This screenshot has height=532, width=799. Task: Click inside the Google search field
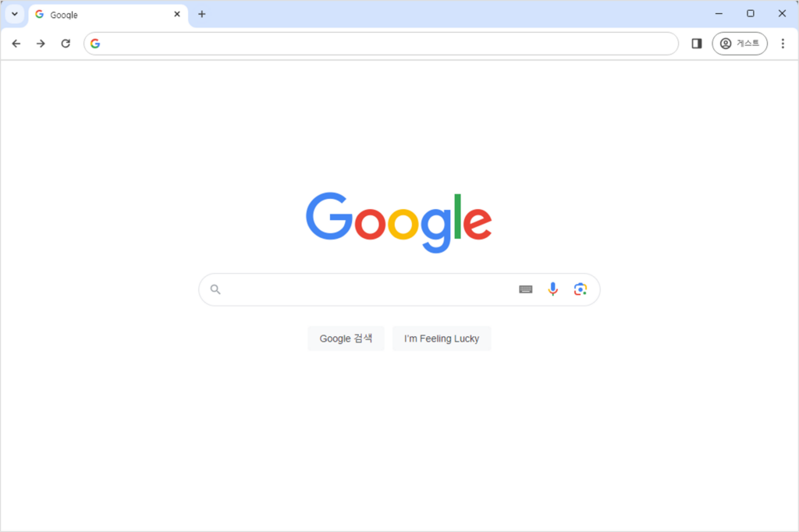tap(367, 289)
